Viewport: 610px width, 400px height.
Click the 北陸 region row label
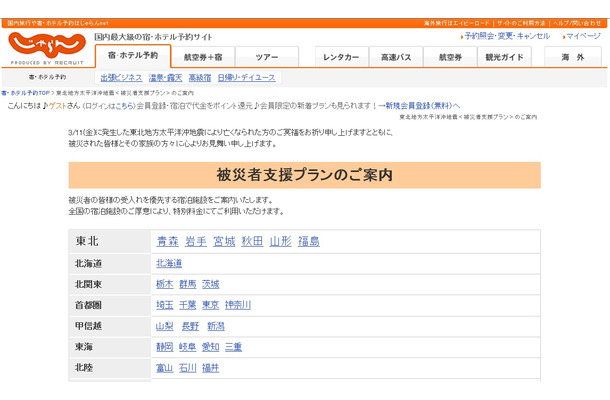84,368
